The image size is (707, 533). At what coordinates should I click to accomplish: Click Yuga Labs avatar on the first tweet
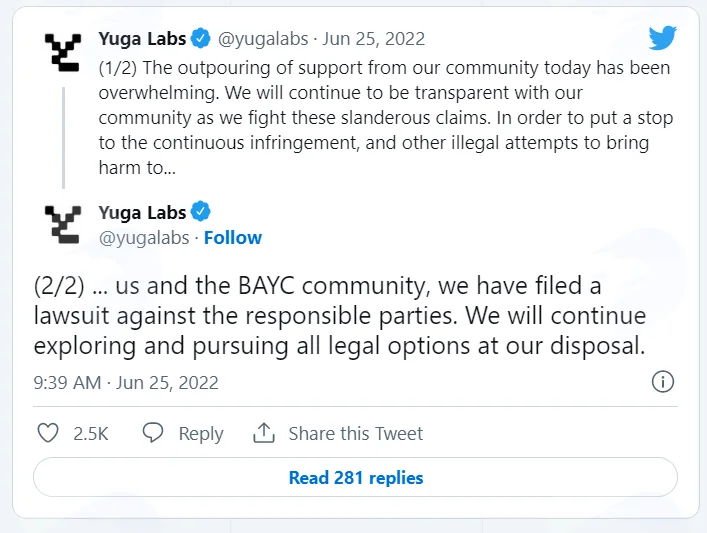tap(63, 52)
